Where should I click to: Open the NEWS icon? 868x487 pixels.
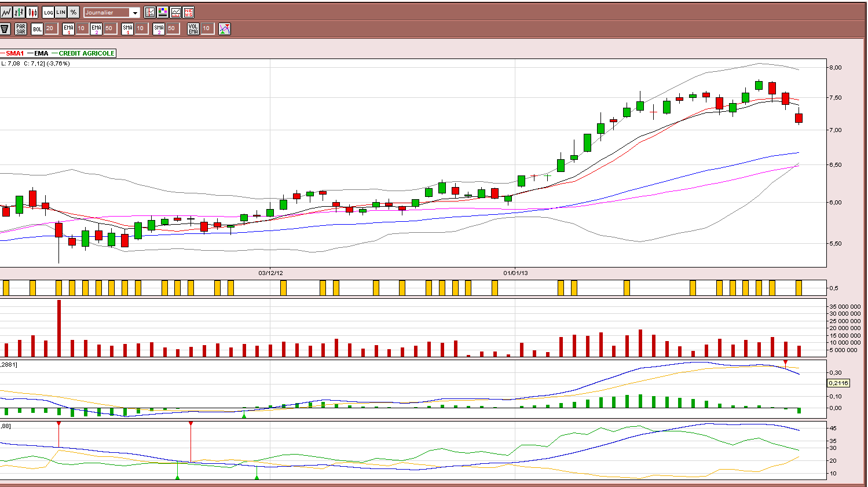[188, 12]
